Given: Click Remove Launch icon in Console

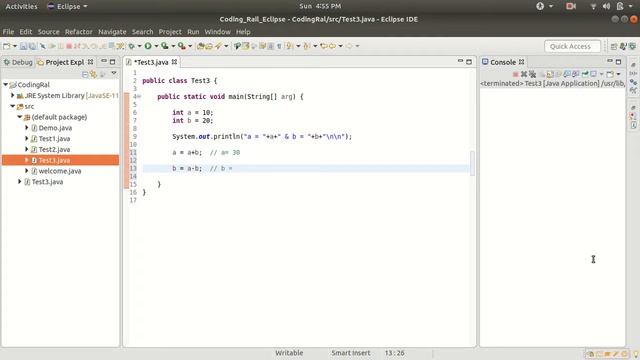Looking at the screenshot, I should tap(524, 74).
